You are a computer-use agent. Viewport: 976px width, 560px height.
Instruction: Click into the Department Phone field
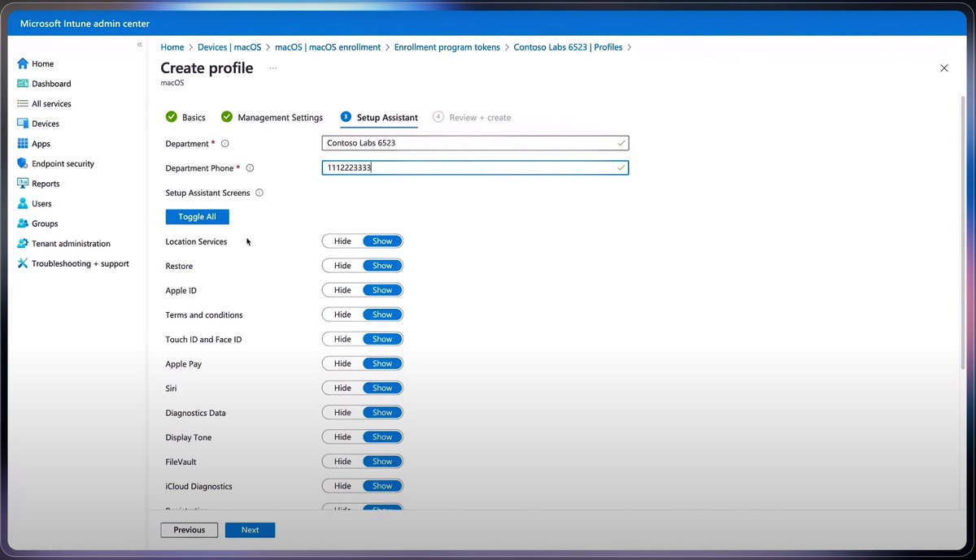click(476, 167)
